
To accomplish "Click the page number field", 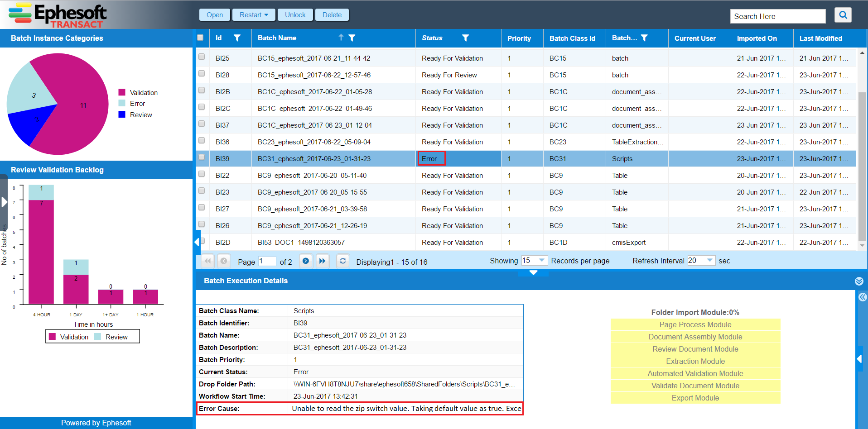I will [x=267, y=261].
